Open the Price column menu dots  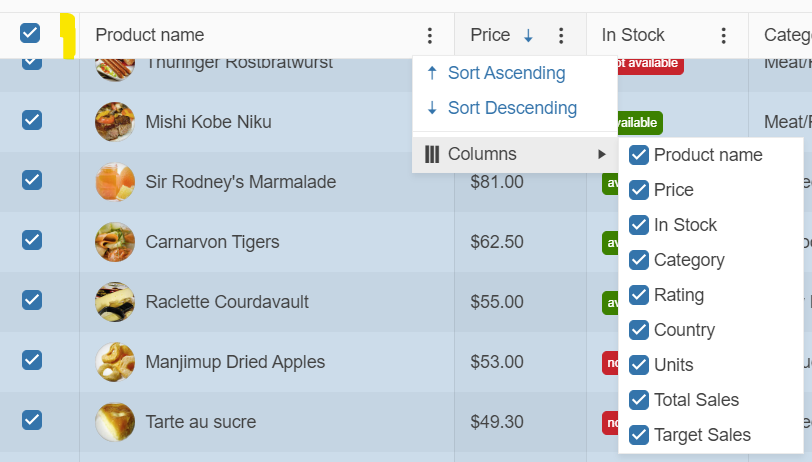point(561,36)
